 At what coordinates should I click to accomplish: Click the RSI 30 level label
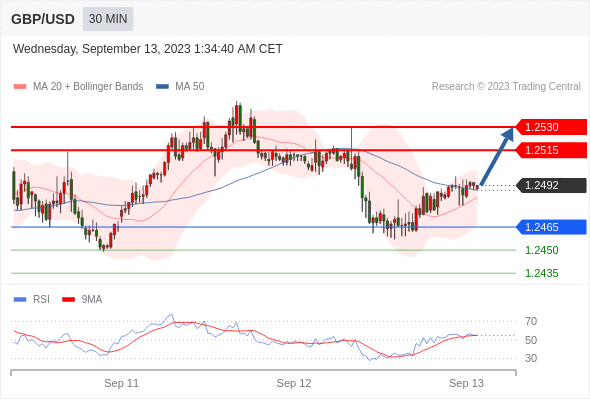(531, 358)
